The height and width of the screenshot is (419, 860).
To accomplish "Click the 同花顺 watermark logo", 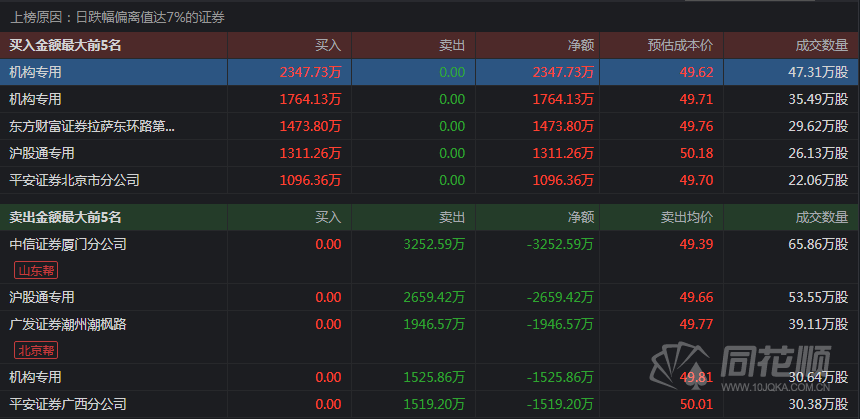I will coord(741,365).
